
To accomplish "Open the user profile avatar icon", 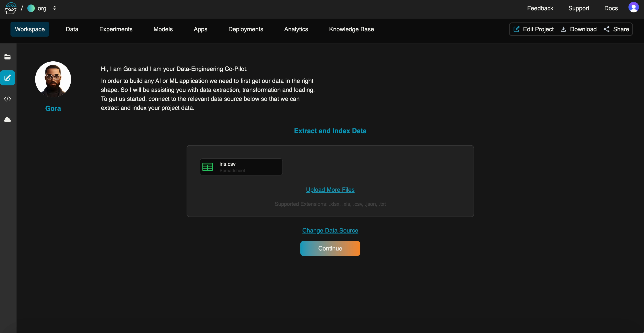I will 633,7.
